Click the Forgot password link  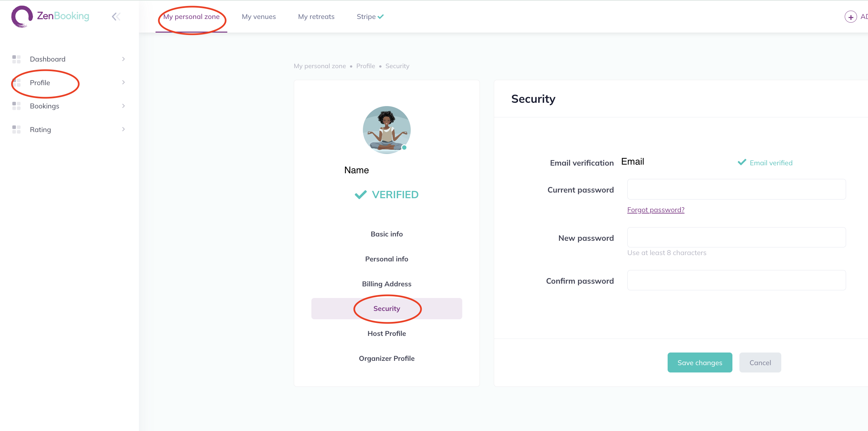(655, 210)
